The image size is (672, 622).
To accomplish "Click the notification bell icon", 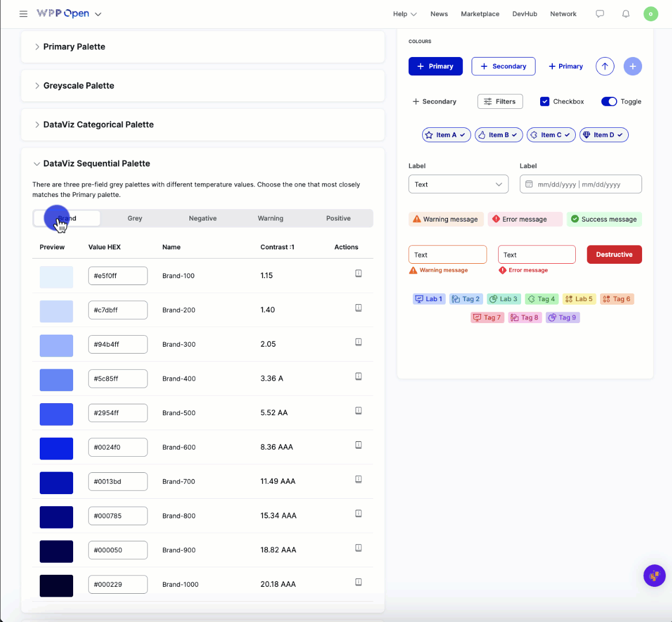I will coord(626,14).
